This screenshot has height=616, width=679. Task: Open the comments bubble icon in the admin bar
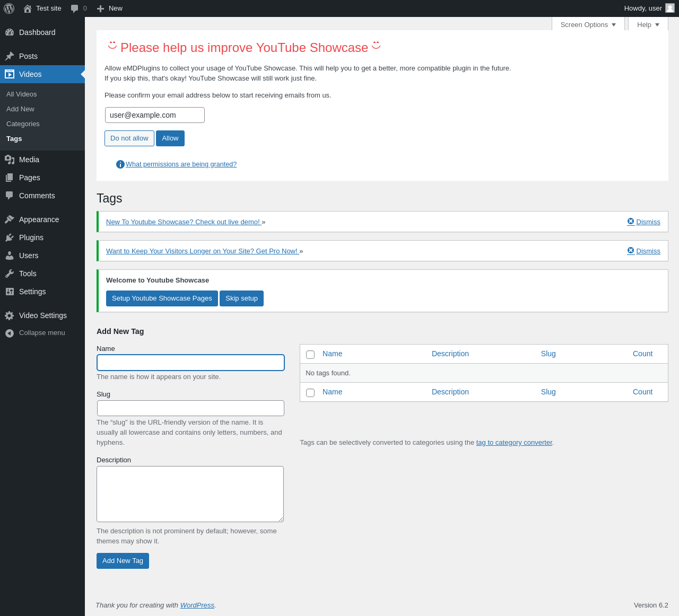[75, 8]
